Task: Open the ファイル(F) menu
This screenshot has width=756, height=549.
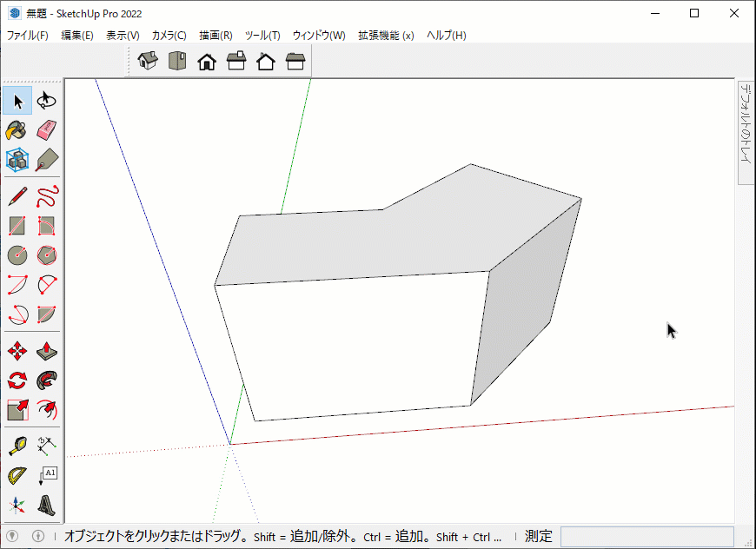Action: point(28,36)
